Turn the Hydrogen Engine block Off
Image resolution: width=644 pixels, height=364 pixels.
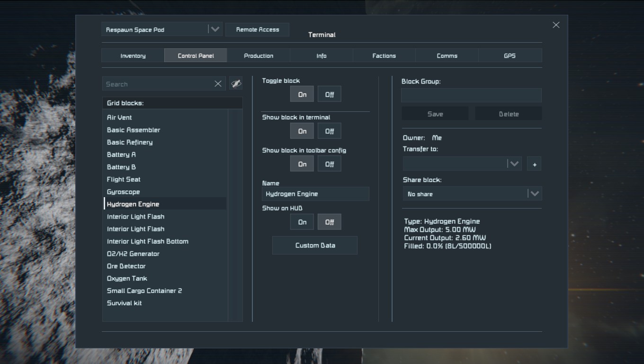click(329, 94)
